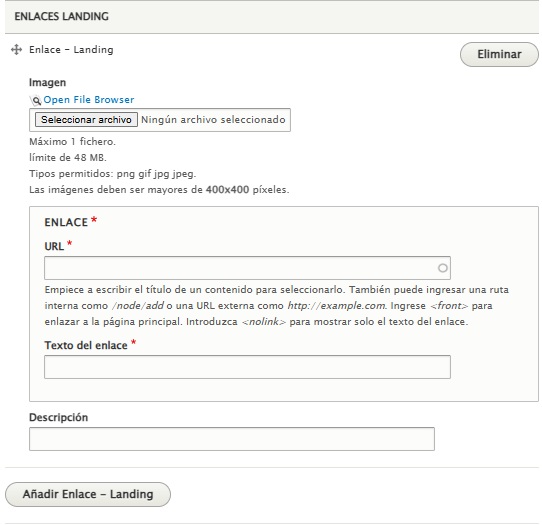
Task: Focus the URL text field
Action: 247,268
